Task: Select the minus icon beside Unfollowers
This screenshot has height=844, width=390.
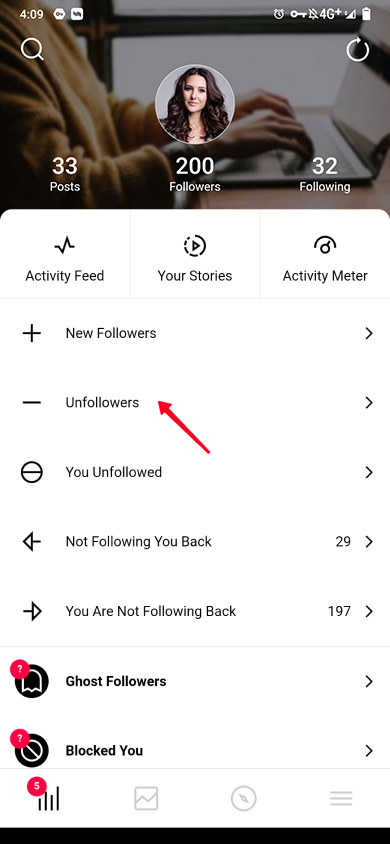Action: pyautogui.click(x=32, y=403)
